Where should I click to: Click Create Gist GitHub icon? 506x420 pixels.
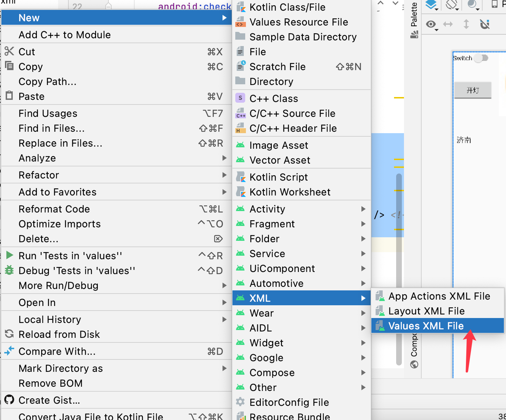(9, 400)
